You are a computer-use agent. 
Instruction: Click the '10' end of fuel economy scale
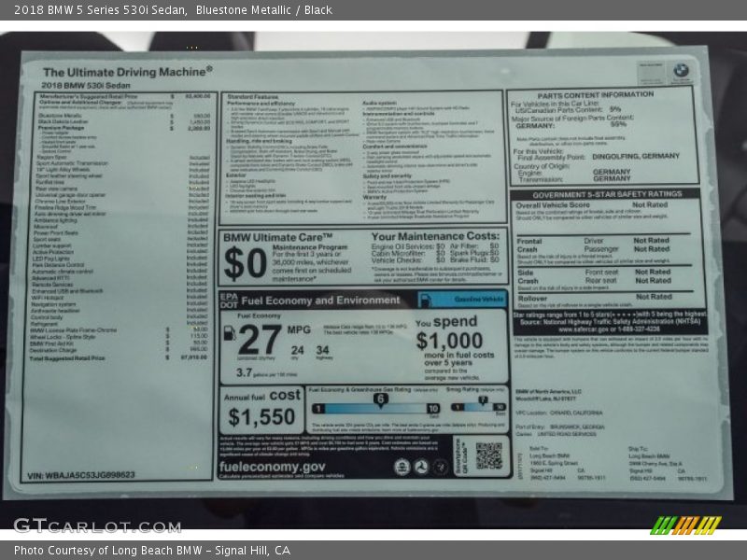point(433,409)
